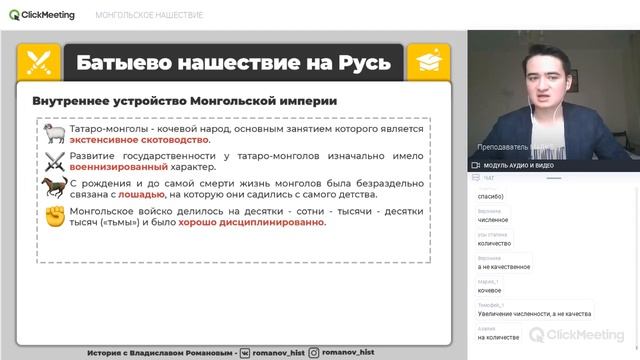
Task: Click the red phrase хорошо дисциплинированно
Action: coord(251,222)
